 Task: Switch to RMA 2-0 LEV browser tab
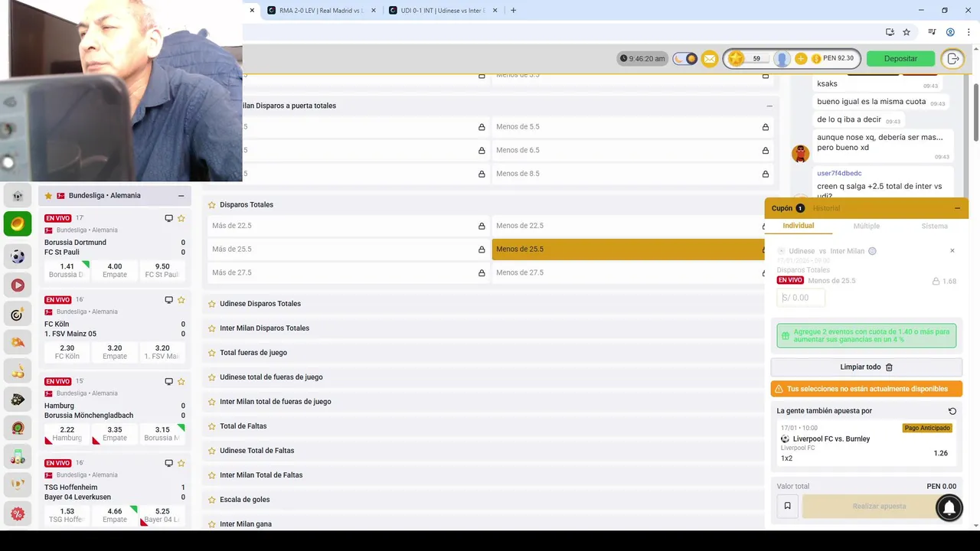(x=322, y=11)
